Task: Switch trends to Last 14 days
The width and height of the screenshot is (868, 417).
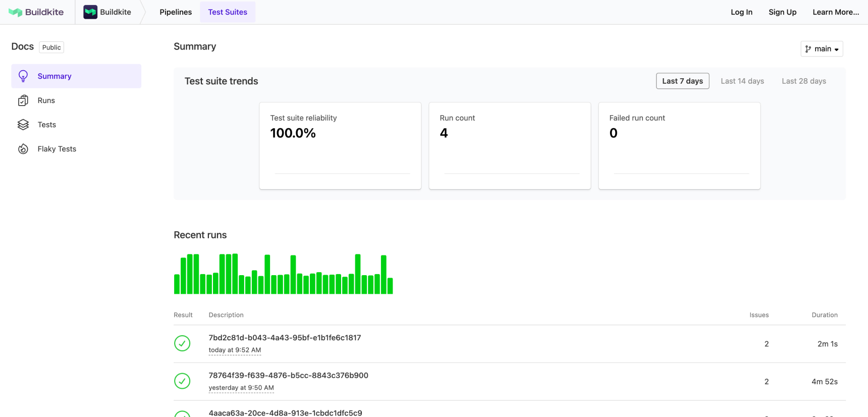Action: (x=742, y=81)
